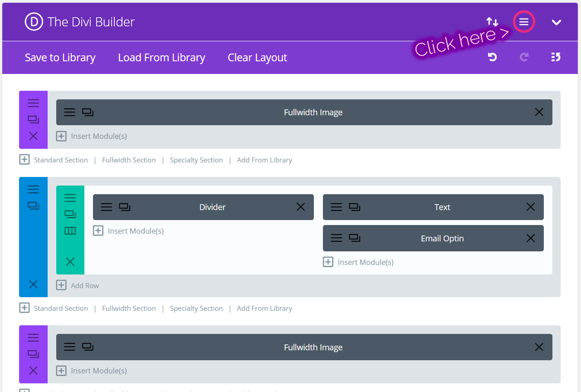Click Load From Library
Viewport: 581px width, 392px height.
(161, 58)
